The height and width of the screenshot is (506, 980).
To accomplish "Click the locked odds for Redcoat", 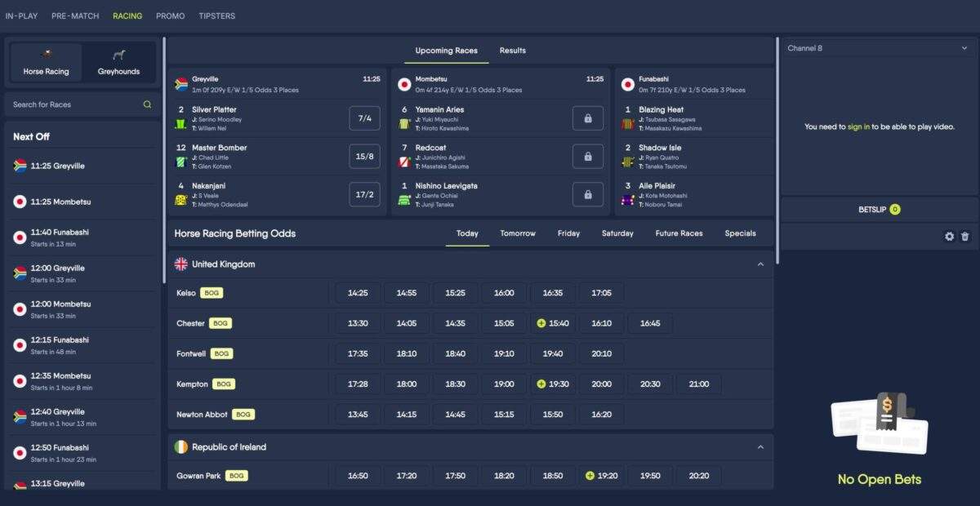I will click(x=588, y=157).
